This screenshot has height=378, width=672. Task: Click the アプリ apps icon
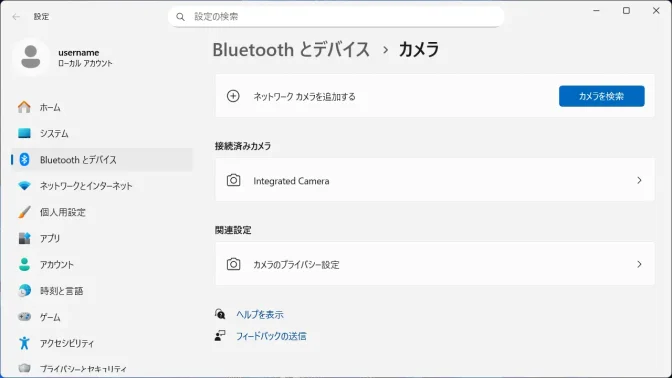tap(24, 238)
